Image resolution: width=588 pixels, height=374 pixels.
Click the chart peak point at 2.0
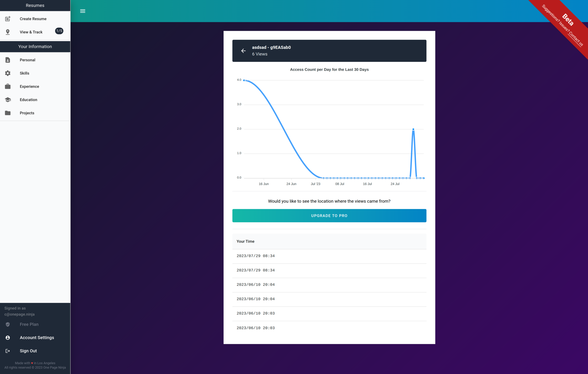(x=413, y=129)
